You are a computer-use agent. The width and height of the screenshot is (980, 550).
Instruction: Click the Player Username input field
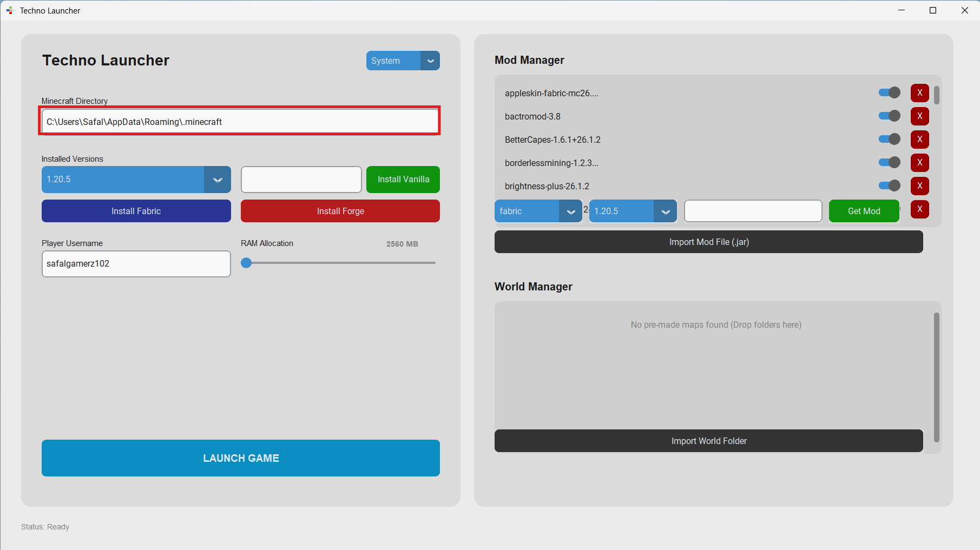click(136, 264)
